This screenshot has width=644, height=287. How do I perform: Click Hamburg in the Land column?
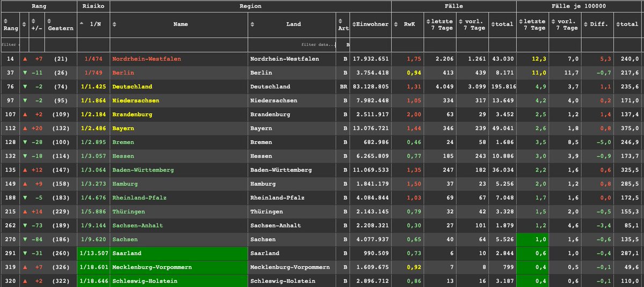pyautogui.click(x=263, y=183)
